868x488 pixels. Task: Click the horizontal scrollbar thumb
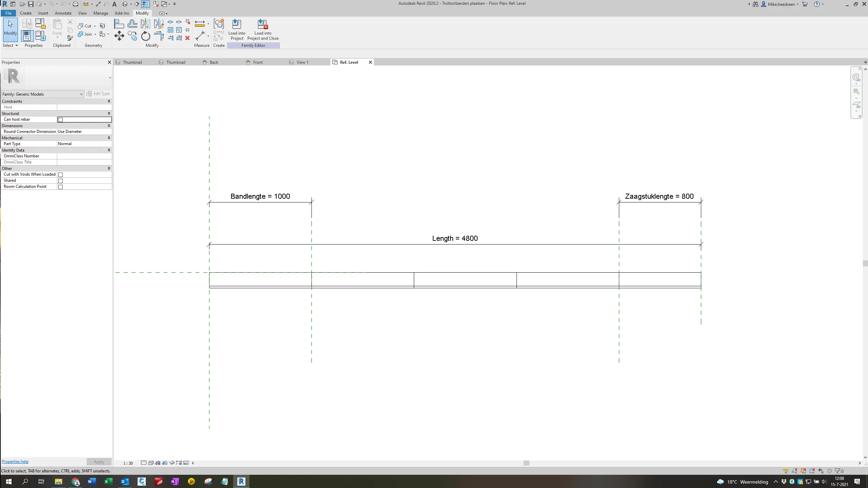pos(526,463)
